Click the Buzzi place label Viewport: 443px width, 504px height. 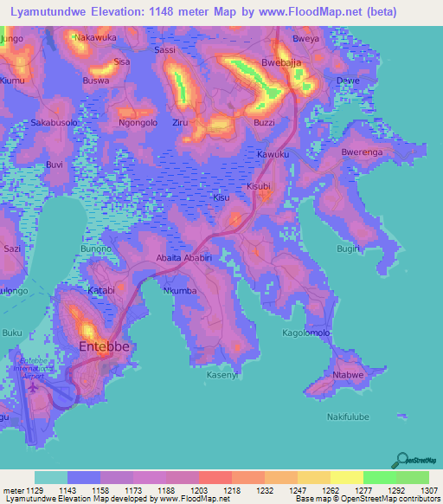[x=264, y=122]
